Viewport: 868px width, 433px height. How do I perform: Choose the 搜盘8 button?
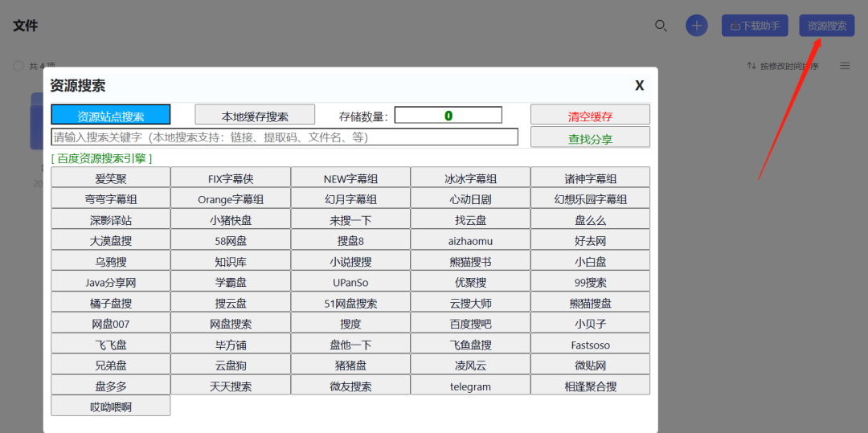[350, 239]
